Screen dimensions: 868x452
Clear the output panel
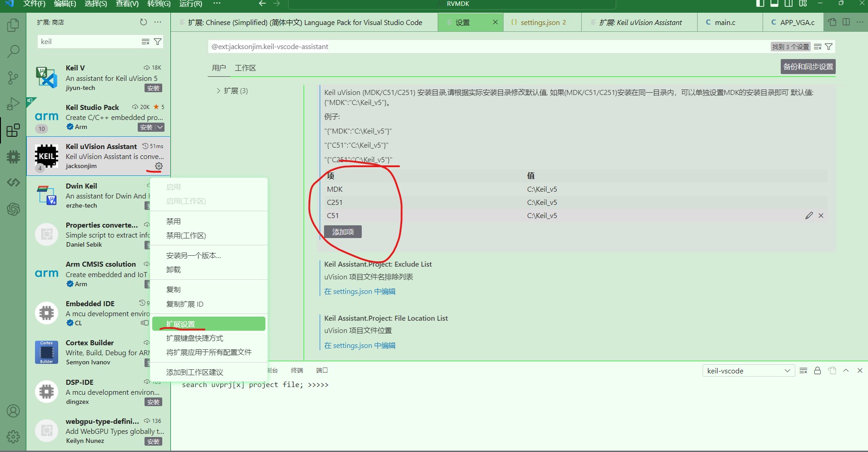(803, 371)
